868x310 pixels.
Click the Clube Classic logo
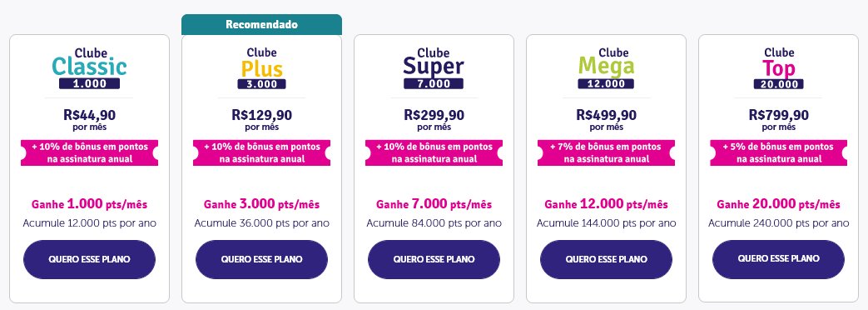[90, 68]
